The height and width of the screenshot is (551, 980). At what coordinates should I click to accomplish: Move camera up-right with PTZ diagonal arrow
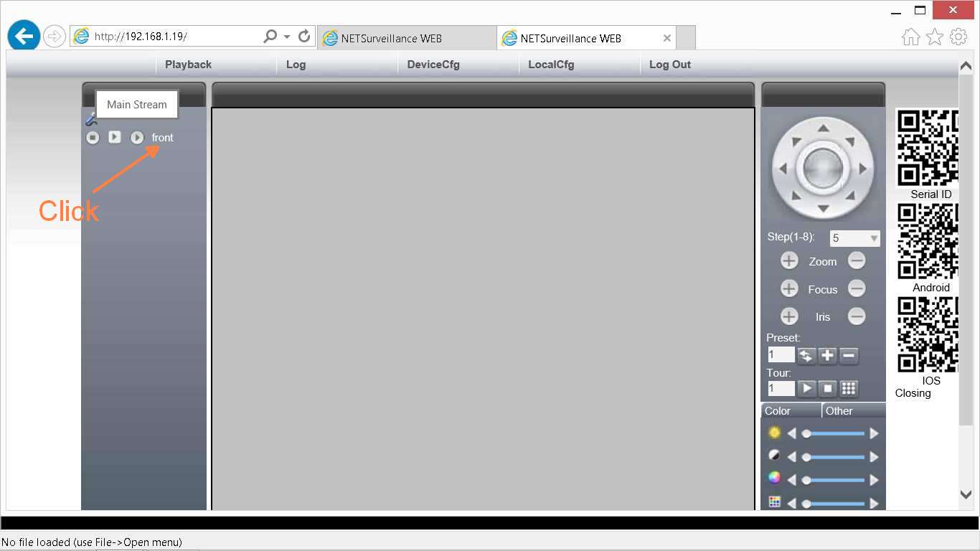point(850,142)
